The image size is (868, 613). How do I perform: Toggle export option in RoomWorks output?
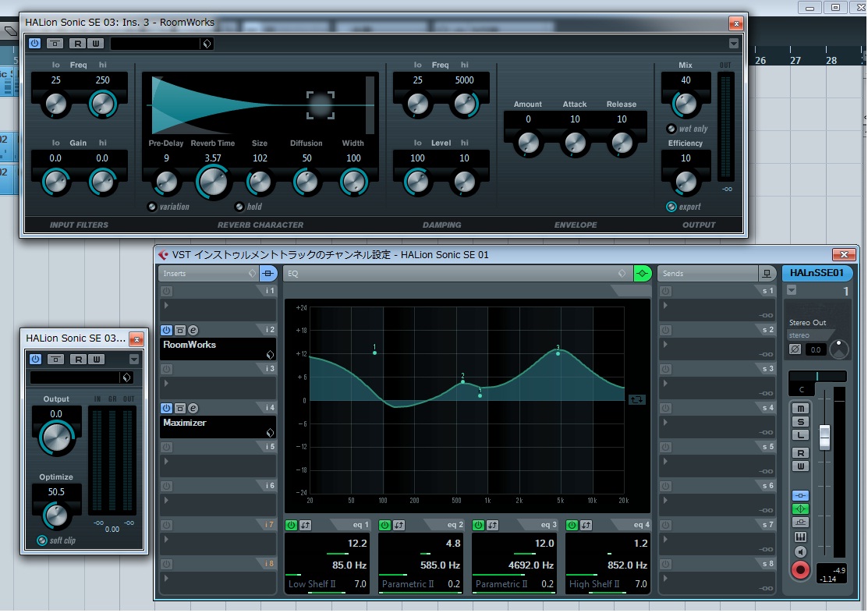[x=671, y=207]
